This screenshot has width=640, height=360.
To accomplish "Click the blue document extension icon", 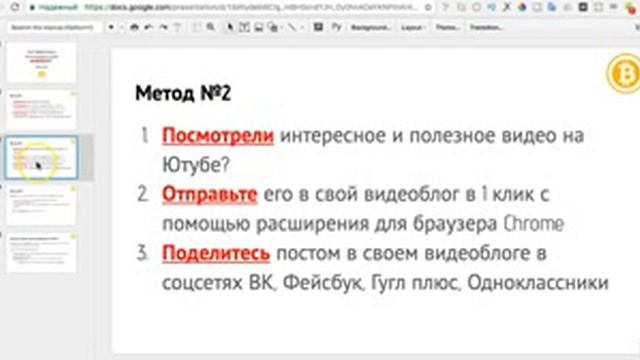I will click(x=552, y=7).
